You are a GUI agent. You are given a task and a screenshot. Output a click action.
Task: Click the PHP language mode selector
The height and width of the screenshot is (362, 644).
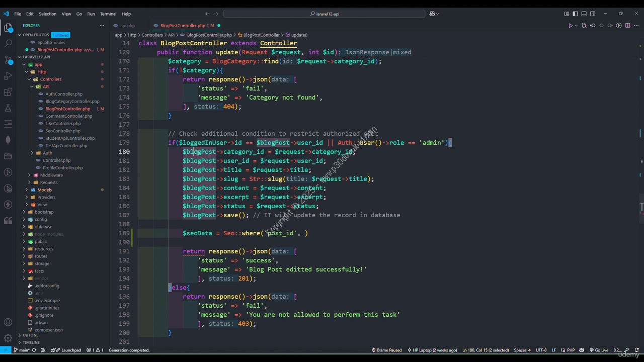(571, 350)
